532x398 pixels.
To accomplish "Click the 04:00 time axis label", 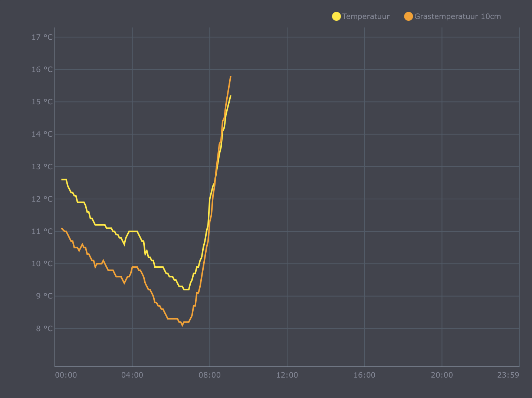I will point(132,375).
